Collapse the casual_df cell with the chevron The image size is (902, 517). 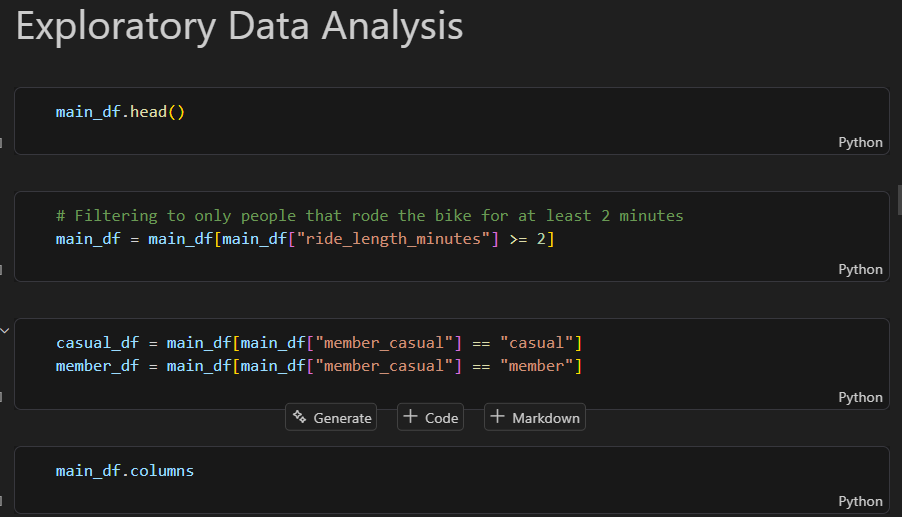pos(5,331)
